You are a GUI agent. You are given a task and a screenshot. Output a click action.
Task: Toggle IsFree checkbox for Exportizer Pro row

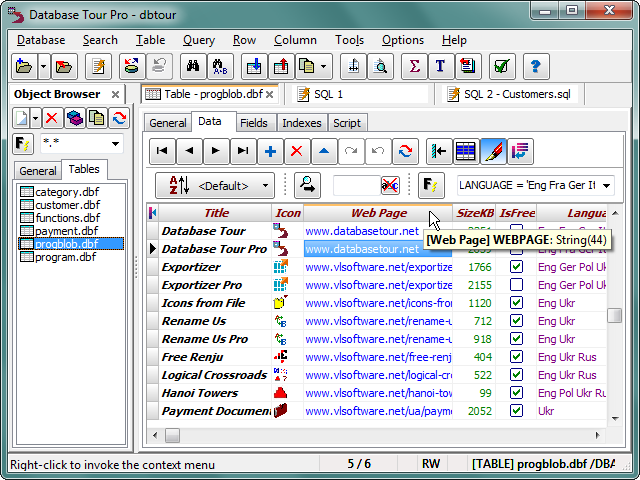click(516, 285)
